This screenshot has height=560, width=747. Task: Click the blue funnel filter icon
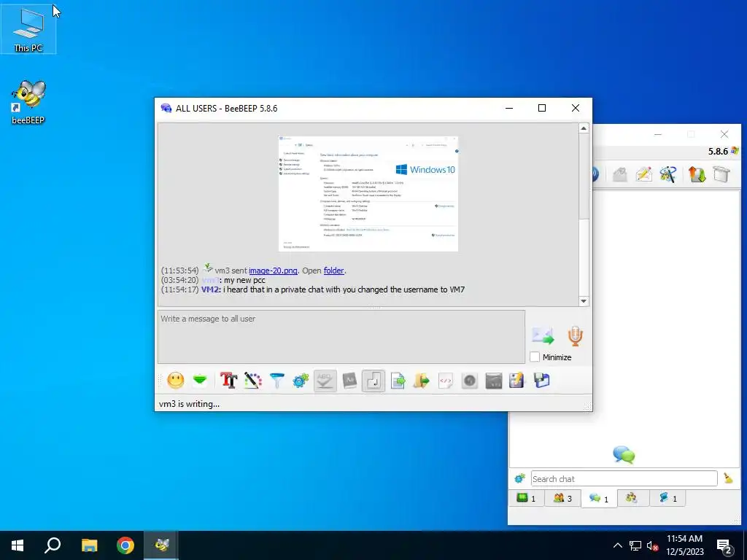coord(276,381)
